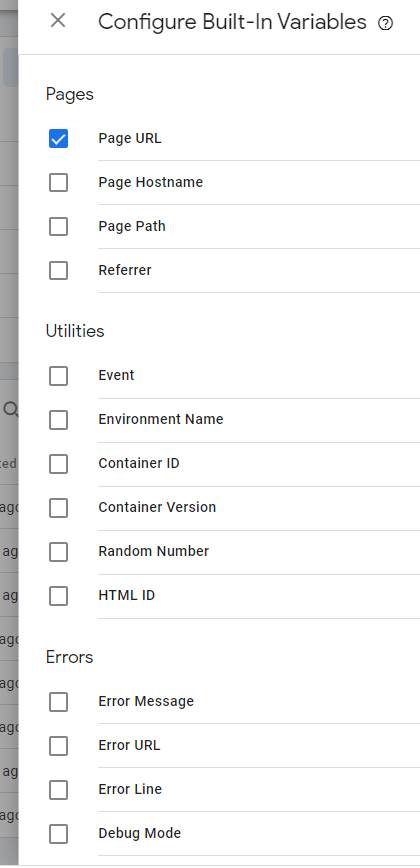
Task: Click the Container Version label text
Action: tap(157, 507)
